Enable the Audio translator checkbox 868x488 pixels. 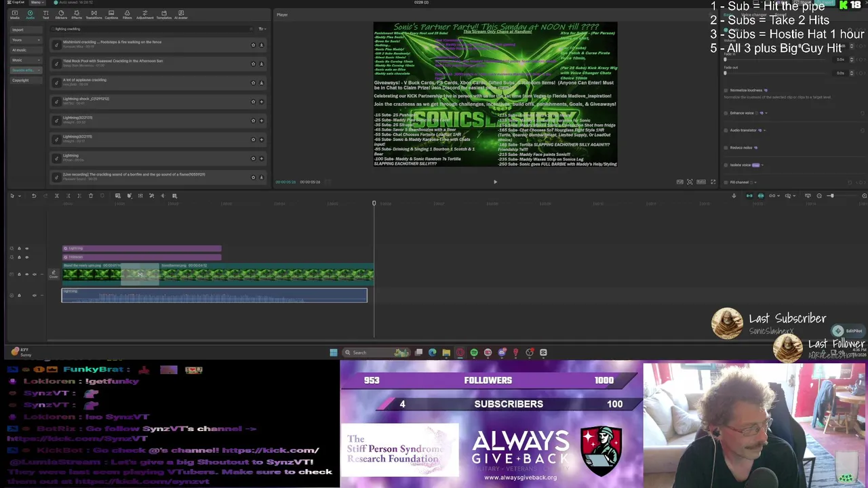(726, 130)
